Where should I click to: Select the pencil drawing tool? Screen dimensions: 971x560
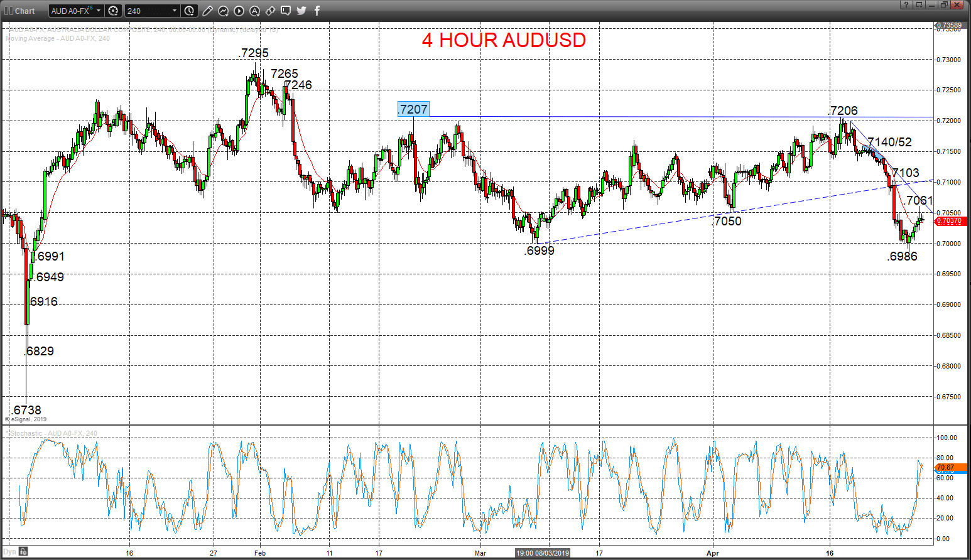coord(208,11)
